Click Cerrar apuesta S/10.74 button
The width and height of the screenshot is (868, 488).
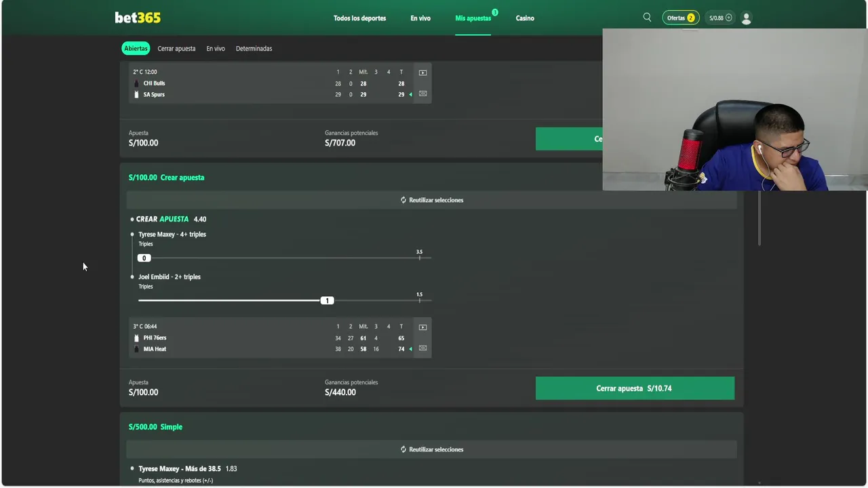coord(635,388)
